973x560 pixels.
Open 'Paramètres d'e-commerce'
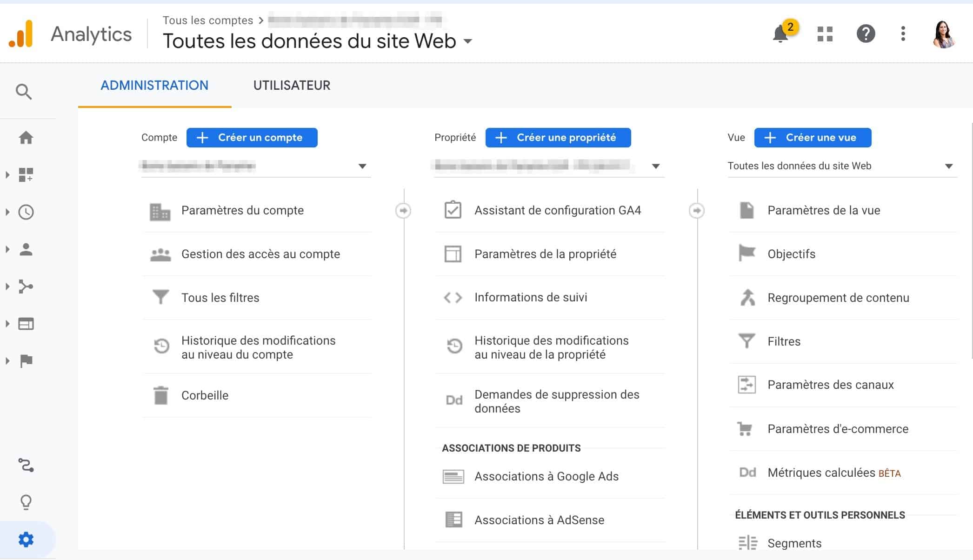(843, 429)
